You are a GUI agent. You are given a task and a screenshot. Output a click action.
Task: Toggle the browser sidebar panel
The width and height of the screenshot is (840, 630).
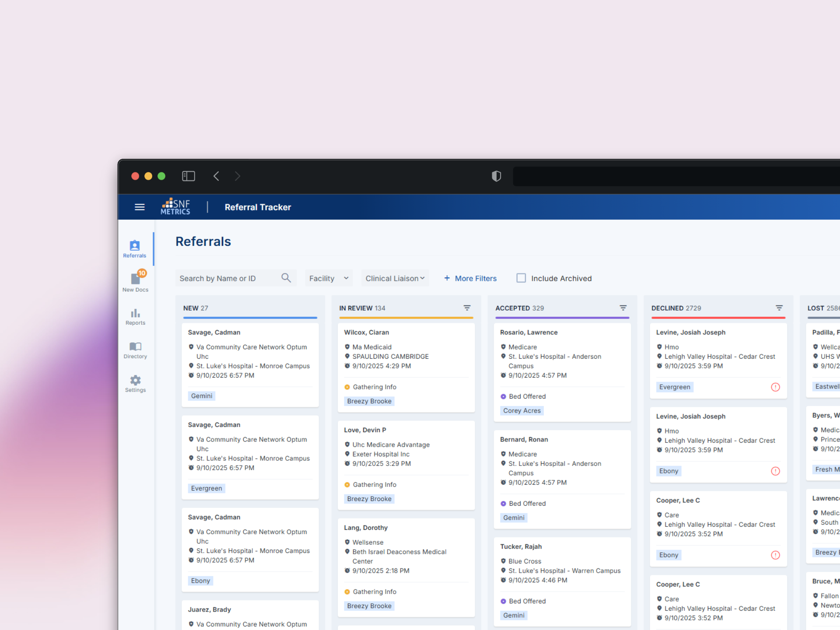pyautogui.click(x=189, y=176)
